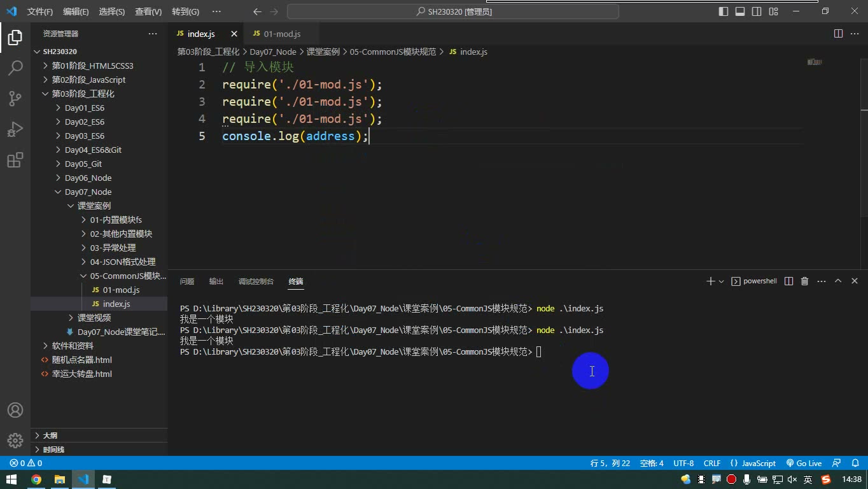Expand Day06_Node folder

pyautogui.click(x=87, y=178)
